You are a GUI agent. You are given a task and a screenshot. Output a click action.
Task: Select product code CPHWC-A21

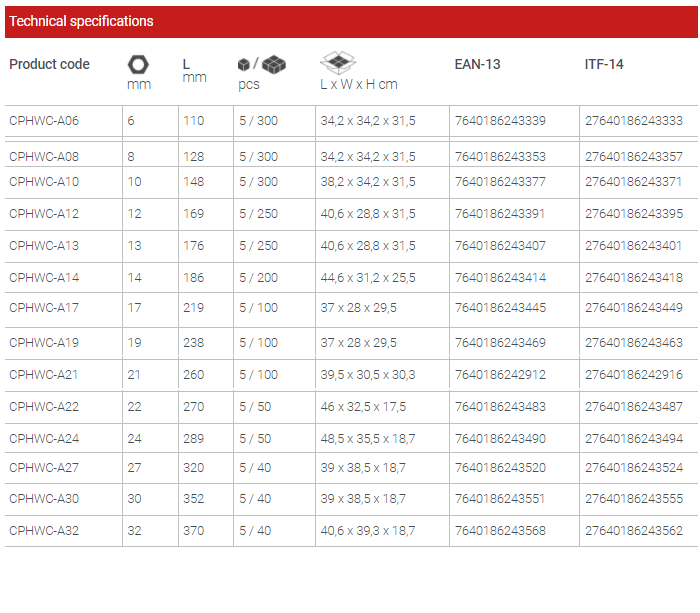tap(44, 375)
